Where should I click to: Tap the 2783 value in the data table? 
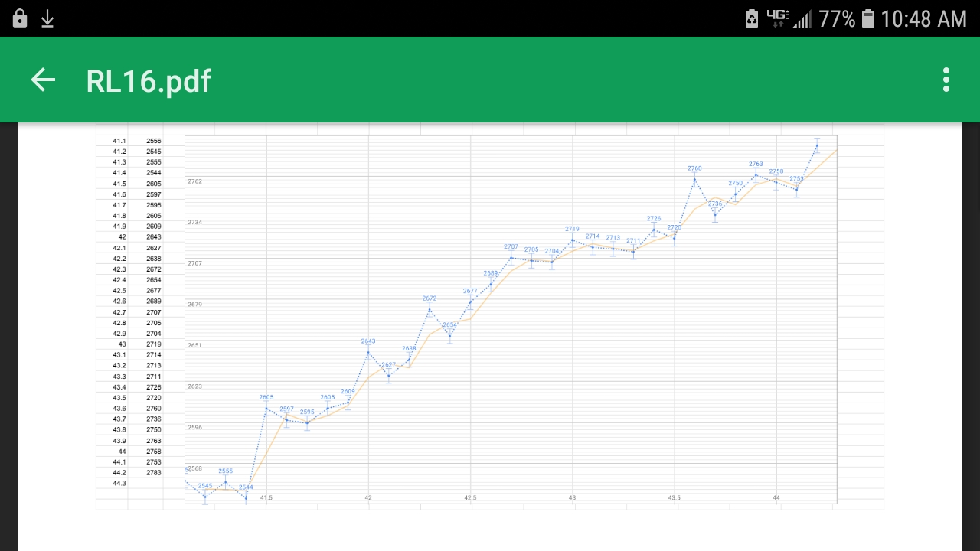(x=154, y=473)
